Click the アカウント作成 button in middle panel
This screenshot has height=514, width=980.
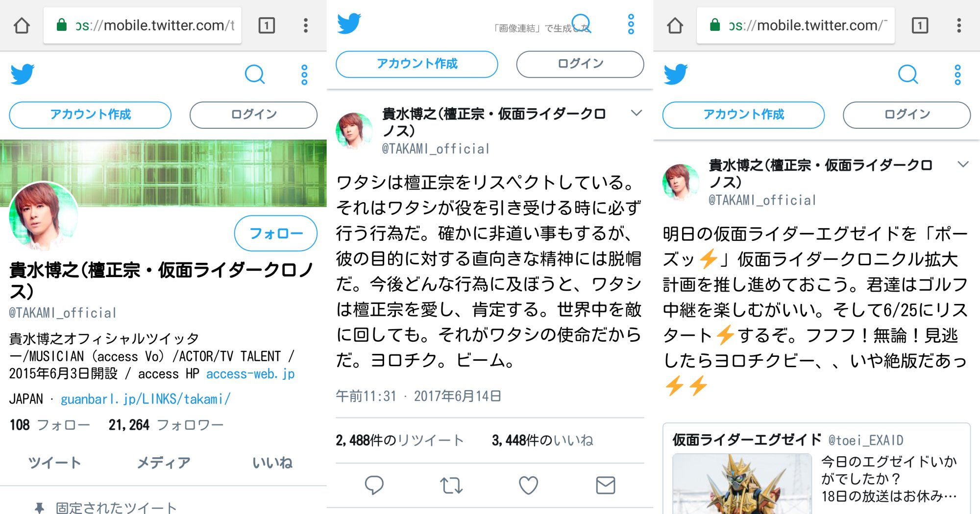pyautogui.click(x=417, y=64)
